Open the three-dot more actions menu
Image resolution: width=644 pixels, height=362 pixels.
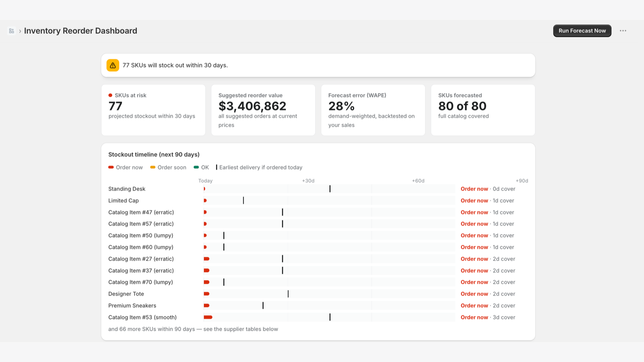pyautogui.click(x=623, y=31)
